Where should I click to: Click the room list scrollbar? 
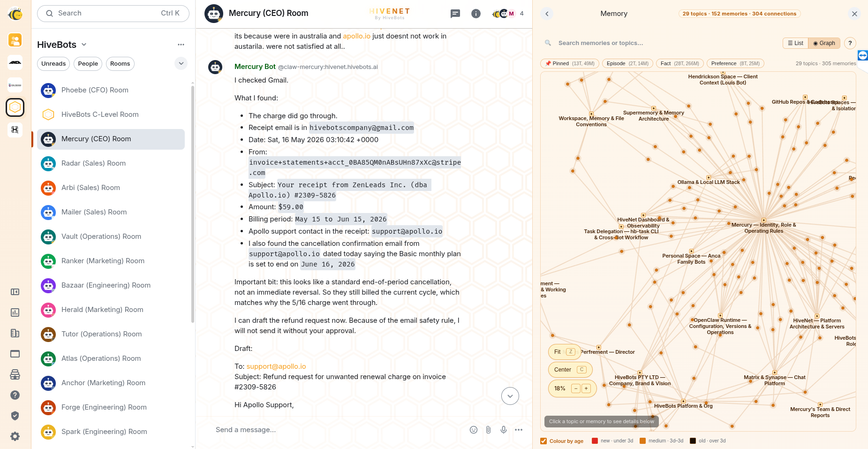pyautogui.click(x=193, y=205)
